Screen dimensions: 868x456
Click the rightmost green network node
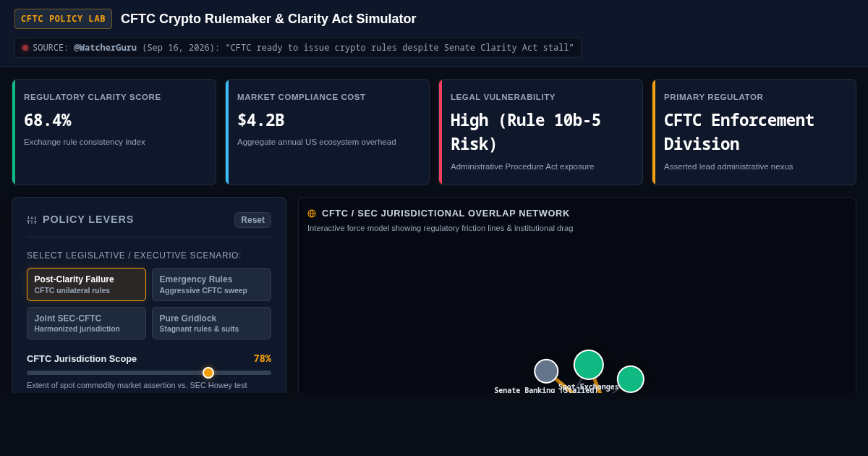click(631, 379)
